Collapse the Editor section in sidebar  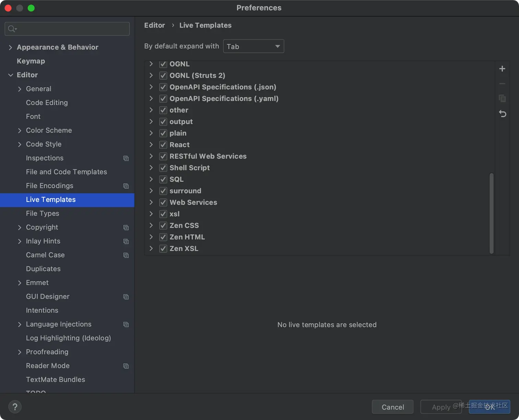pyautogui.click(x=11, y=75)
